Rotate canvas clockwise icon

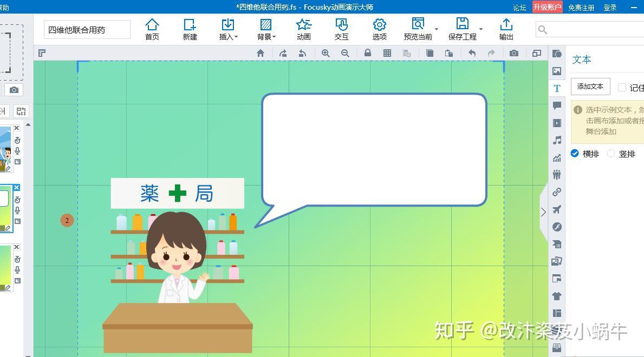(x=283, y=53)
